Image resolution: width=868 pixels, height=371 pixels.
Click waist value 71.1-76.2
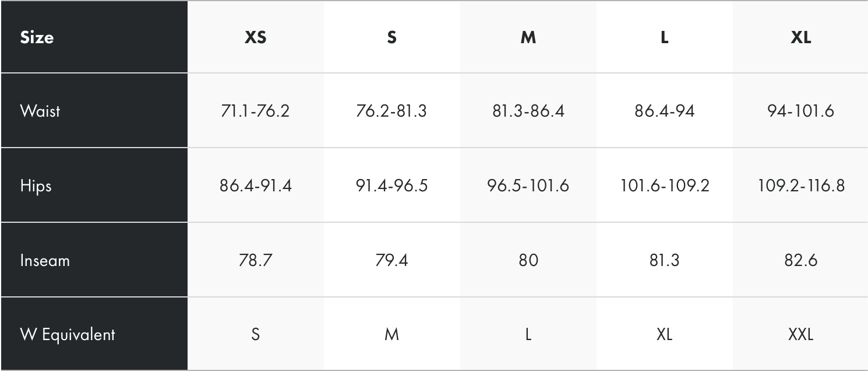click(x=255, y=111)
